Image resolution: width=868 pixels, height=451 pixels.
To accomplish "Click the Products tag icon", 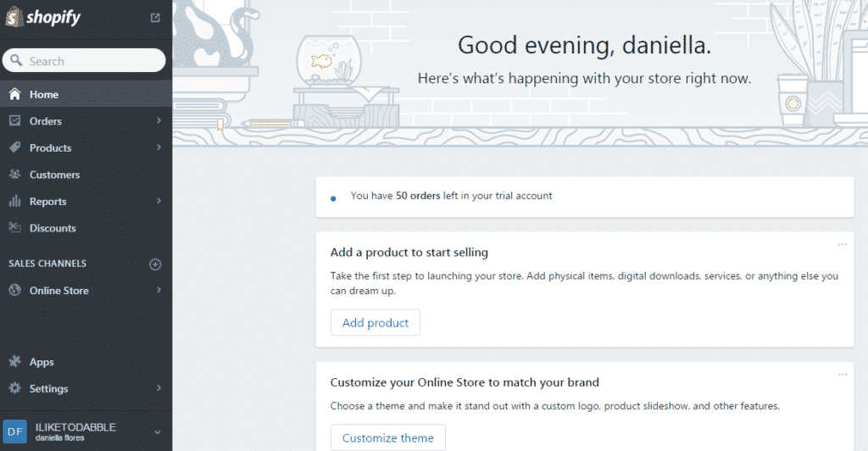I will (x=15, y=148).
